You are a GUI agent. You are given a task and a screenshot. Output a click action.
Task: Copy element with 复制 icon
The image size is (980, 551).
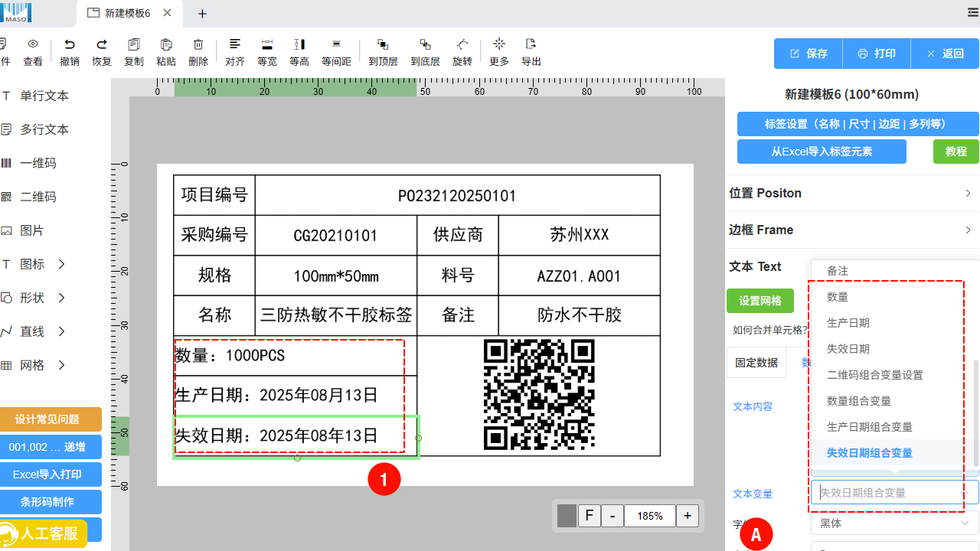pos(134,44)
